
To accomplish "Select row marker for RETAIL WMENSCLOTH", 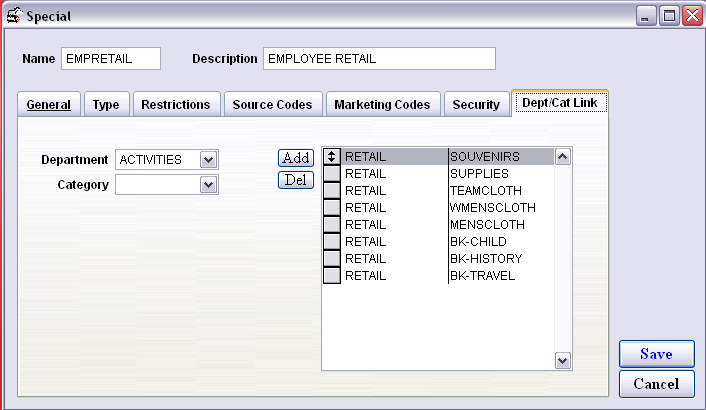I will tap(332, 207).
